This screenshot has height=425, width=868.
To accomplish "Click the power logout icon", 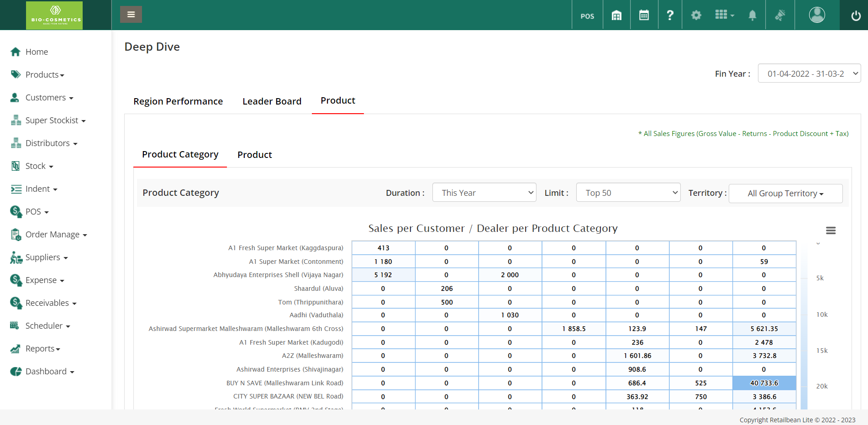I will [x=856, y=16].
